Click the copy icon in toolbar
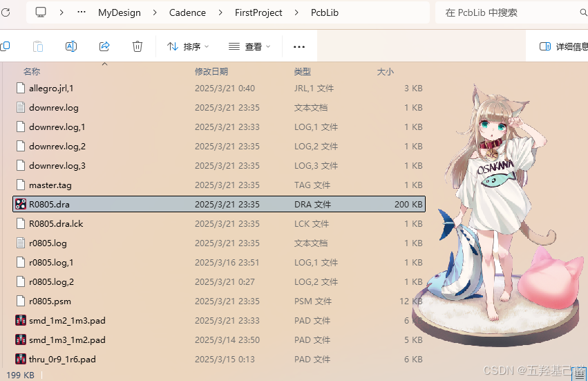Image resolution: width=588 pixels, height=381 pixels. click(6, 46)
